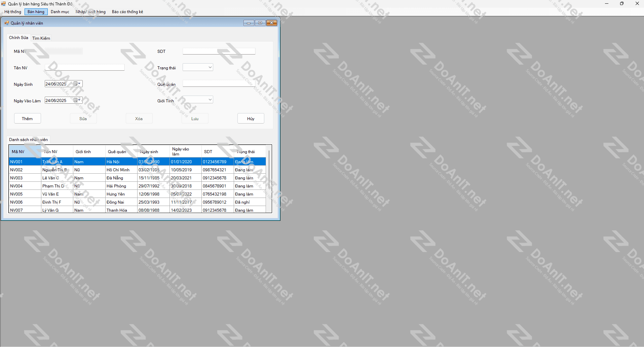Select the NV001 employee cell
The width and height of the screenshot is (644, 347).
pyautogui.click(x=25, y=162)
